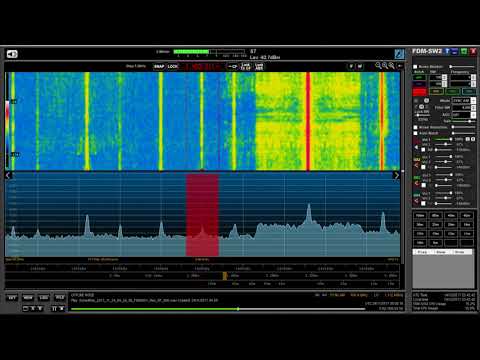Adjust the first receiver's Vol 1 slider

[x=443, y=139]
